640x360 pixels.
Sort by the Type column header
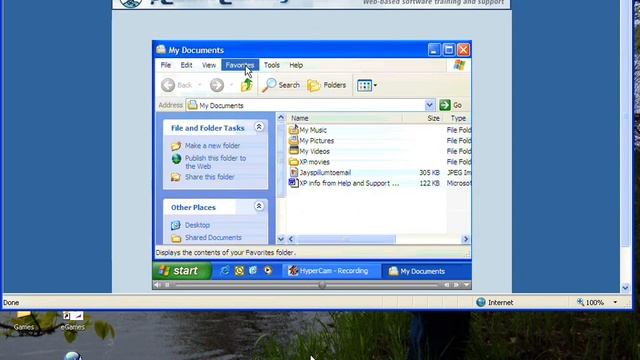click(x=458, y=118)
